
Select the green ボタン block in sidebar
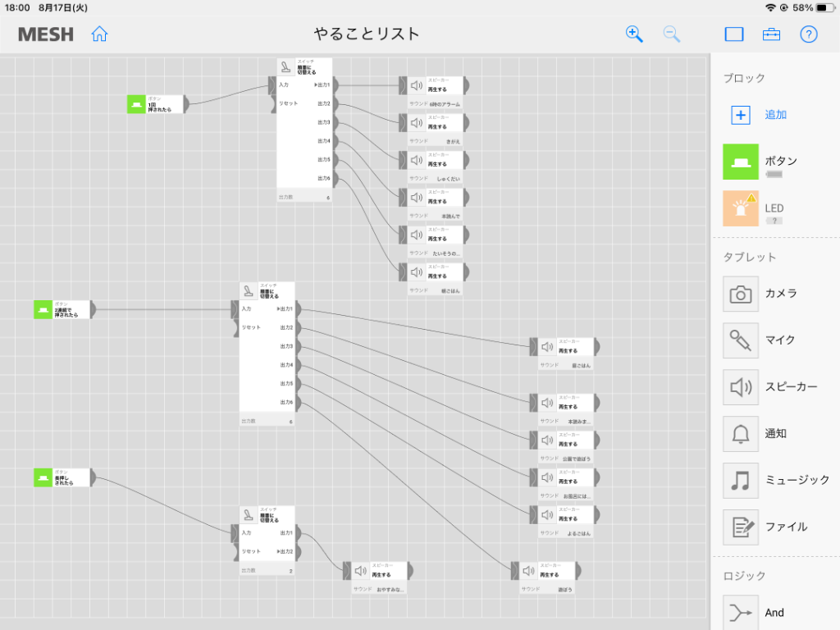click(x=741, y=162)
